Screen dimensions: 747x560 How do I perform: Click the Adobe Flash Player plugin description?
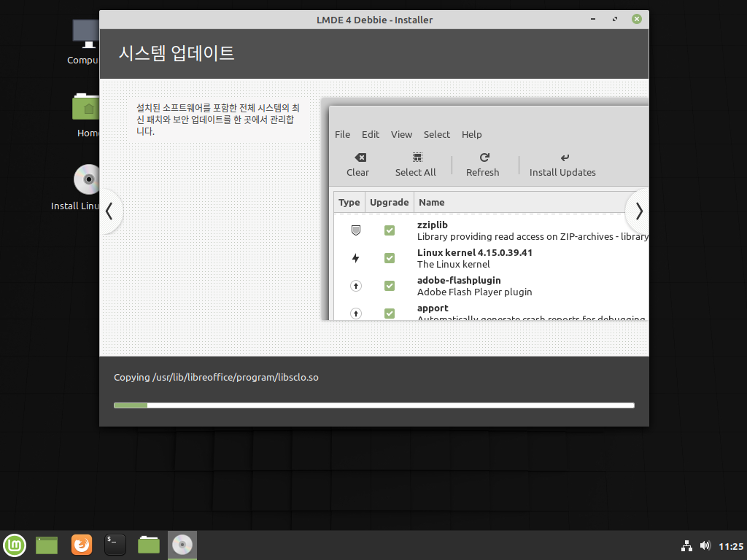click(x=474, y=292)
